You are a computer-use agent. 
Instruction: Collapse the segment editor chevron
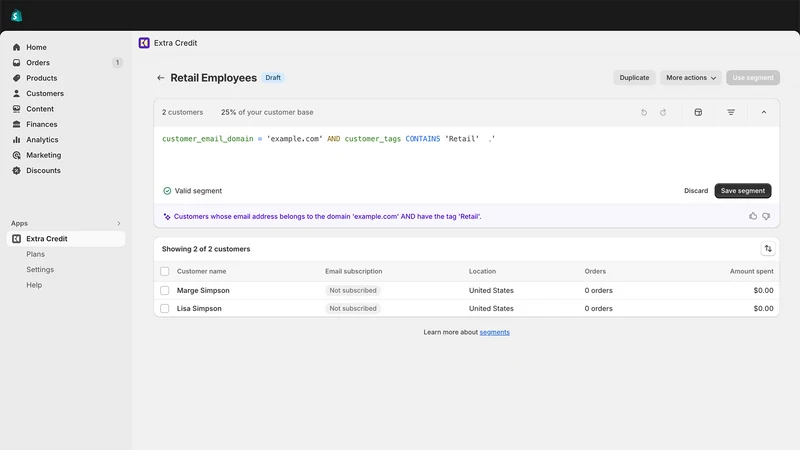point(764,112)
